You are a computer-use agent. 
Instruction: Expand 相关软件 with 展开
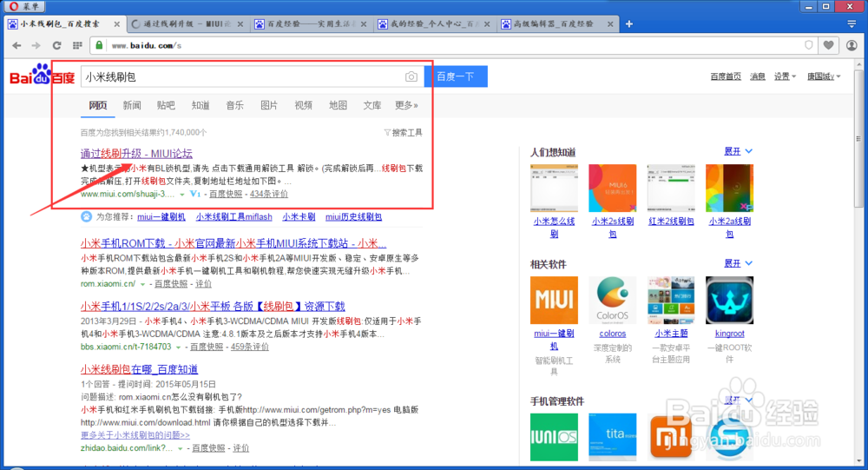[738, 263]
